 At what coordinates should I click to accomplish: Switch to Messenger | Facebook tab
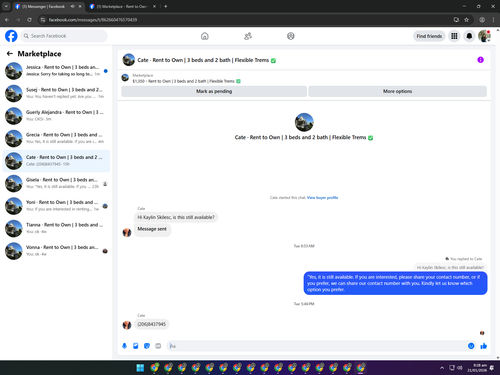(43, 6)
